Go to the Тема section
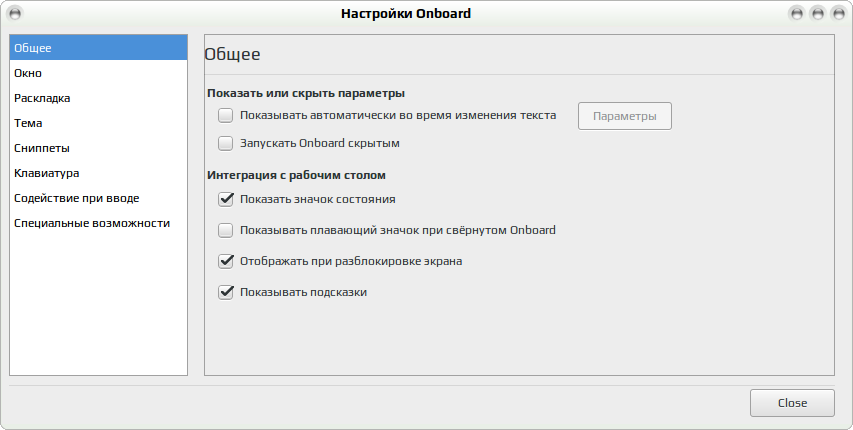 [x=98, y=122]
